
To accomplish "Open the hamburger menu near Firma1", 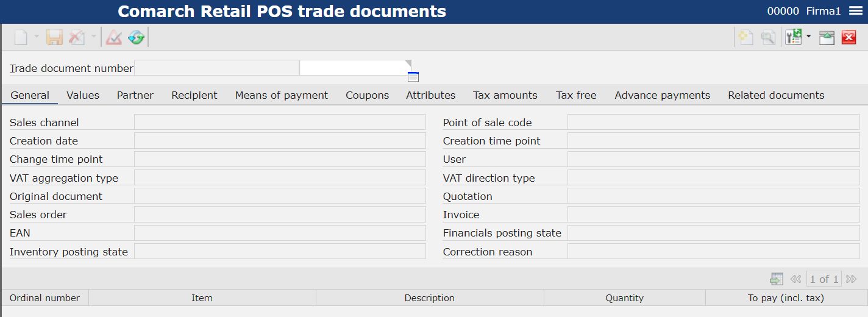I will (855, 11).
